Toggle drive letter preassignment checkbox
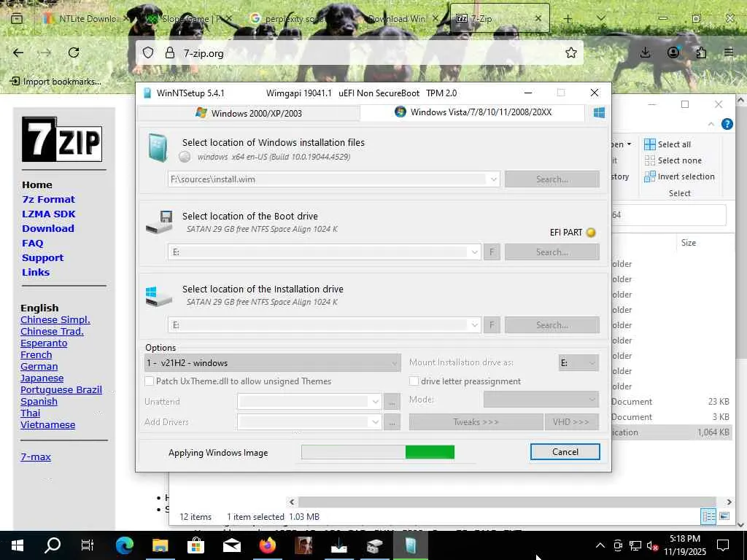The height and width of the screenshot is (560, 747). (414, 381)
